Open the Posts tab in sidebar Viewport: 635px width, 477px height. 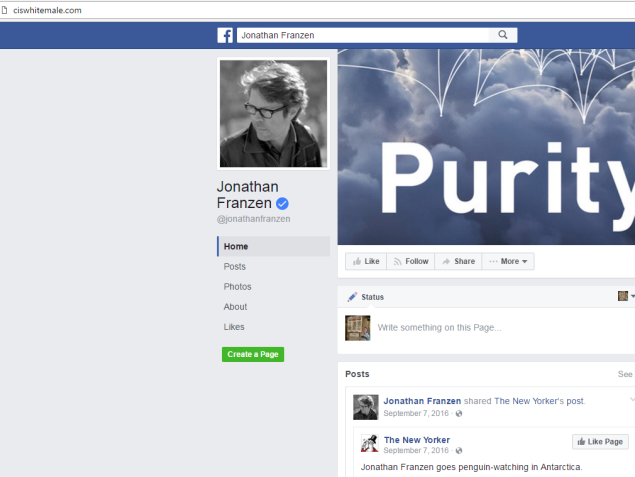click(x=234, y=266)
